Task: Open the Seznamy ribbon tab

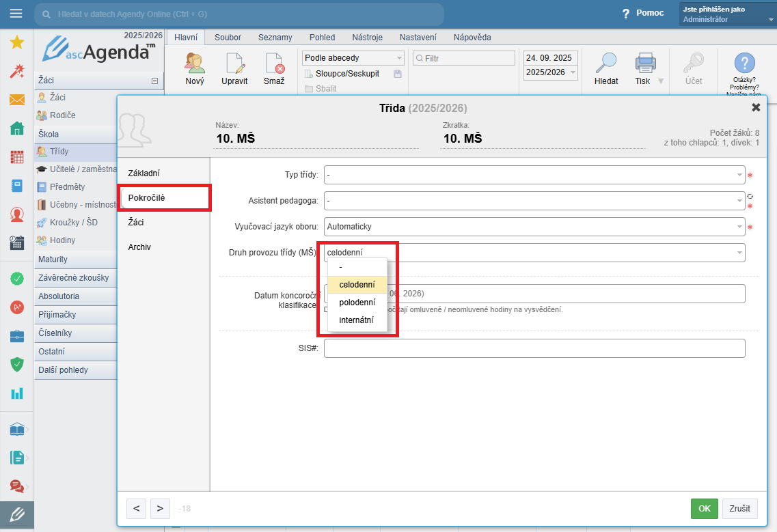Action: tap(275, 38)
